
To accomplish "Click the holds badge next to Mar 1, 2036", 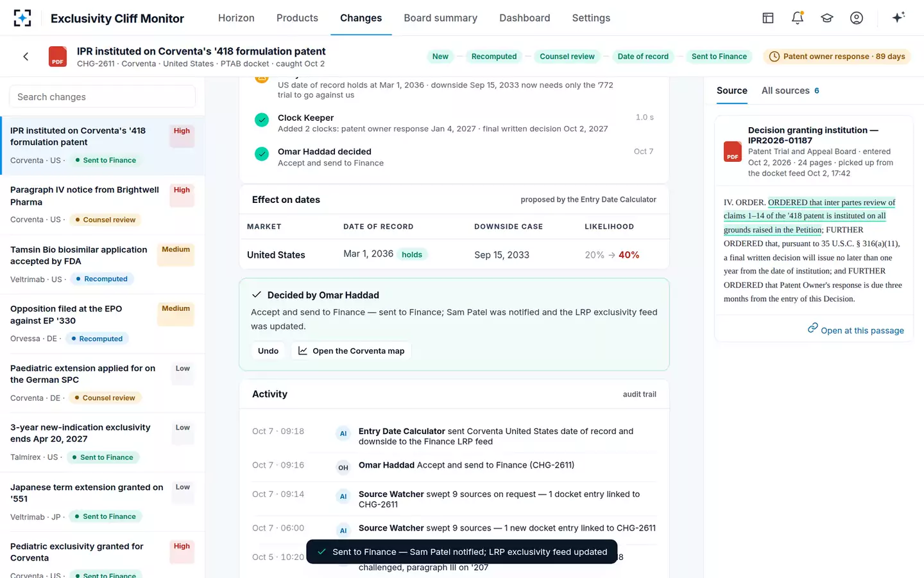I will tap(412, 255).
